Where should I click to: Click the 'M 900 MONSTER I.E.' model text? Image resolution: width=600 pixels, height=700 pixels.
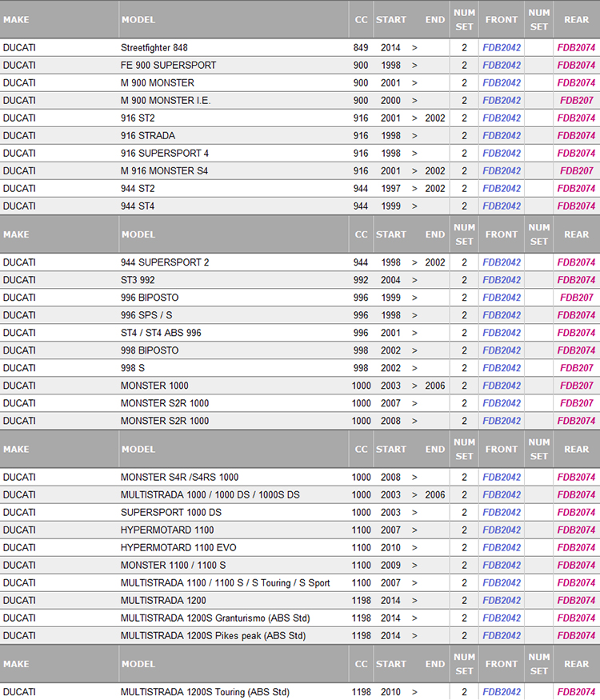click(x=165, y=101)
